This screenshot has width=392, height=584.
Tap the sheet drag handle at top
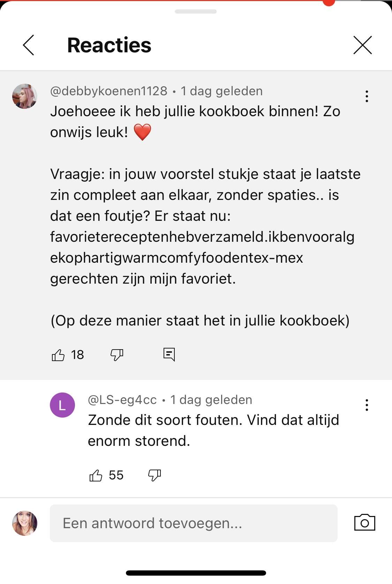tap(196, 12)
